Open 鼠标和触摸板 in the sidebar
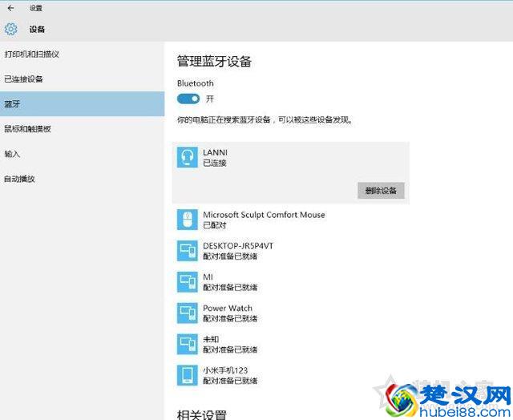 click(x=82, y=129)
